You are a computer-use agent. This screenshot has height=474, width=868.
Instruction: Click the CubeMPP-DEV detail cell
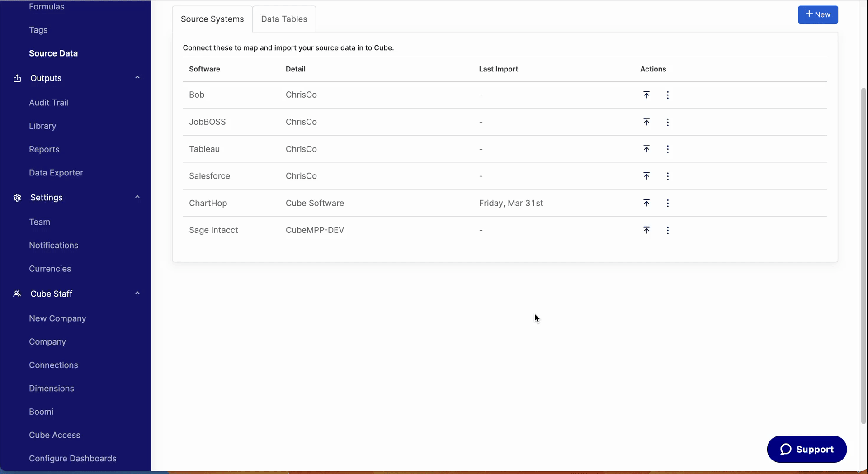315,230
